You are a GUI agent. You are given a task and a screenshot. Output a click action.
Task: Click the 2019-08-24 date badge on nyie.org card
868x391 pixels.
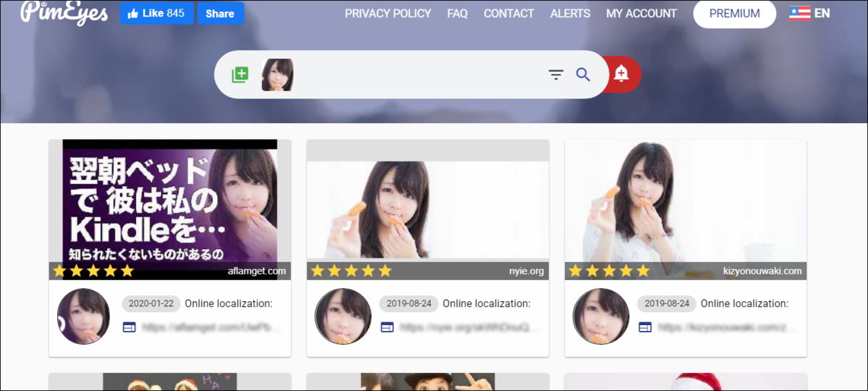(x=408, y=304)
